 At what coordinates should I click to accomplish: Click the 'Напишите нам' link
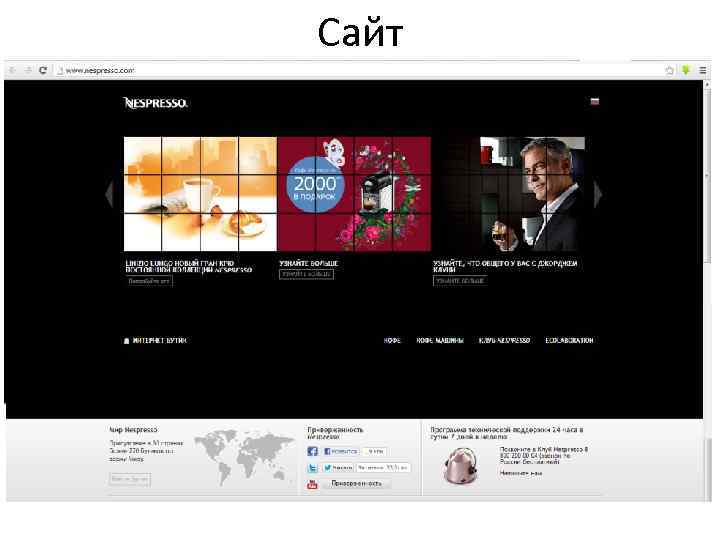(521, 473)
